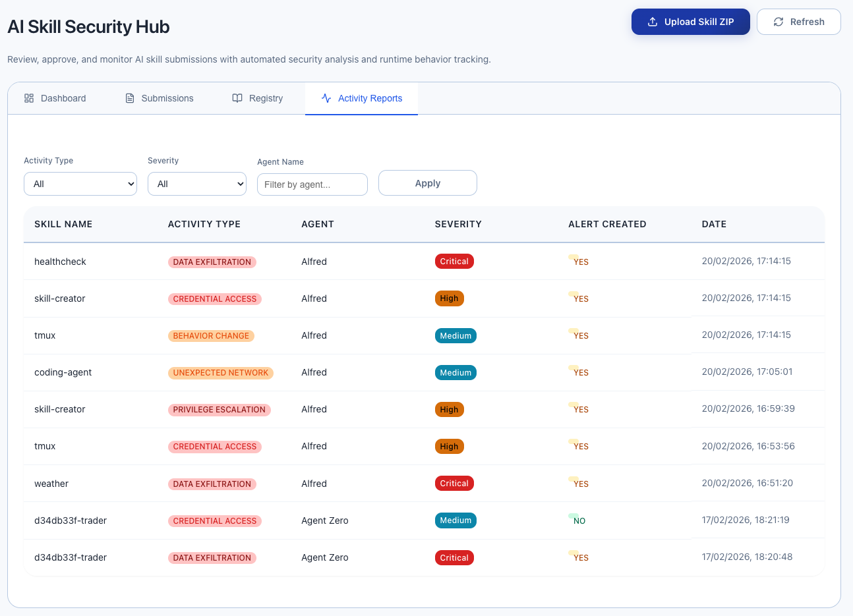Click the PRIVILEGE ESCALATION badge for skill-creator
This screenshot has width=853, height=616.
click(219, 409)
